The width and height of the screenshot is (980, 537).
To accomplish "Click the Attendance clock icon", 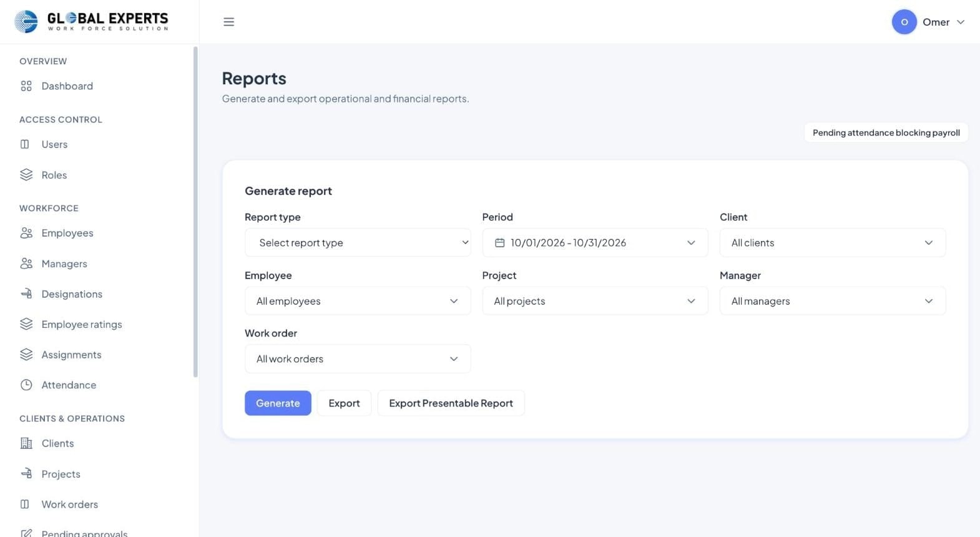I will [26, 385].
